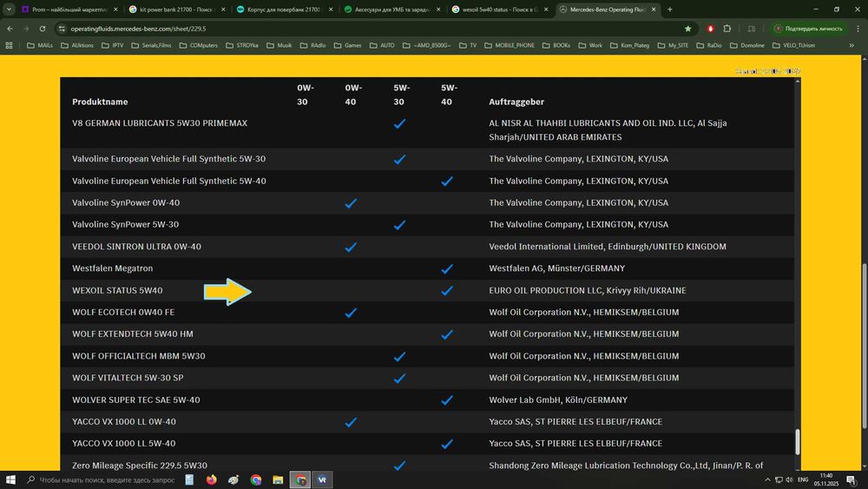Open the COMputers bookmark folder
This screenshot has width=868, height=489.
tap(198, 45)
